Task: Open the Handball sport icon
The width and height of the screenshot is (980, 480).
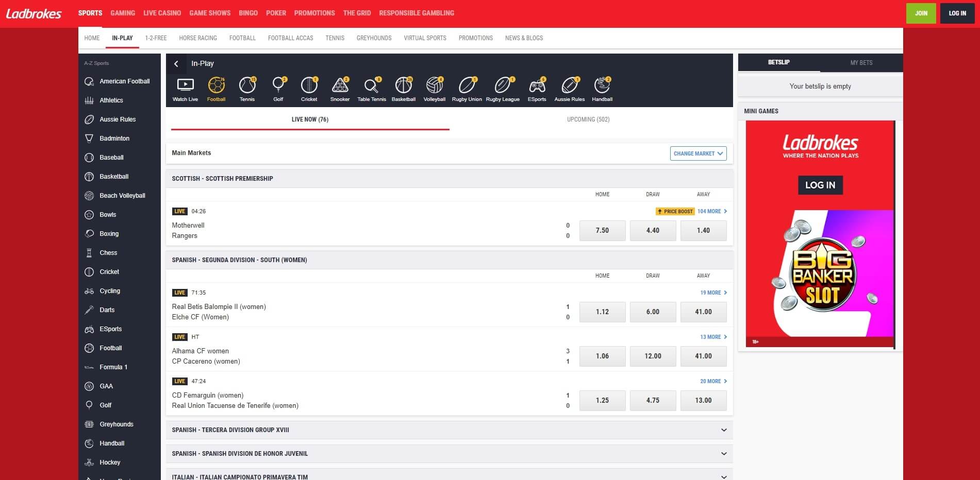Action: (x=602, y=87)
